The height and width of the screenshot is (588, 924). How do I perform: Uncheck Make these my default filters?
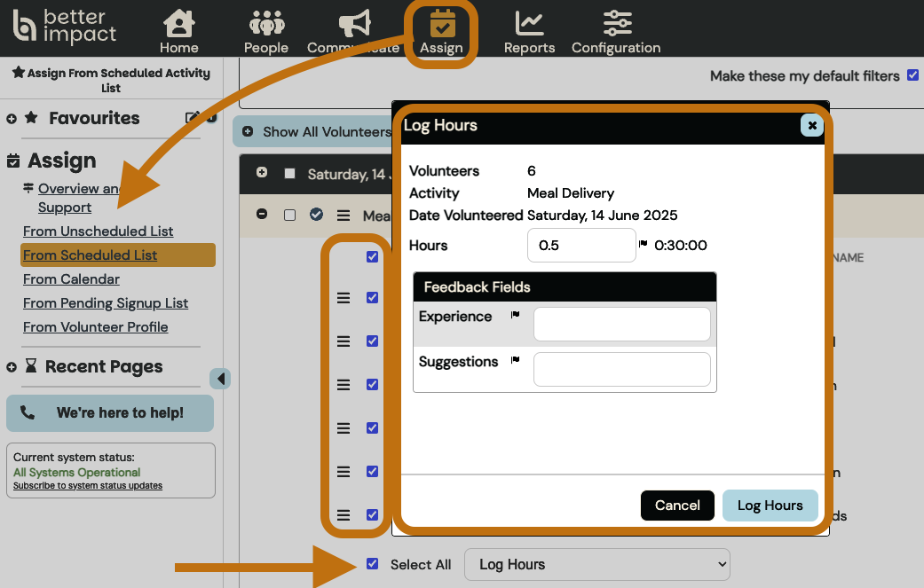912,75
